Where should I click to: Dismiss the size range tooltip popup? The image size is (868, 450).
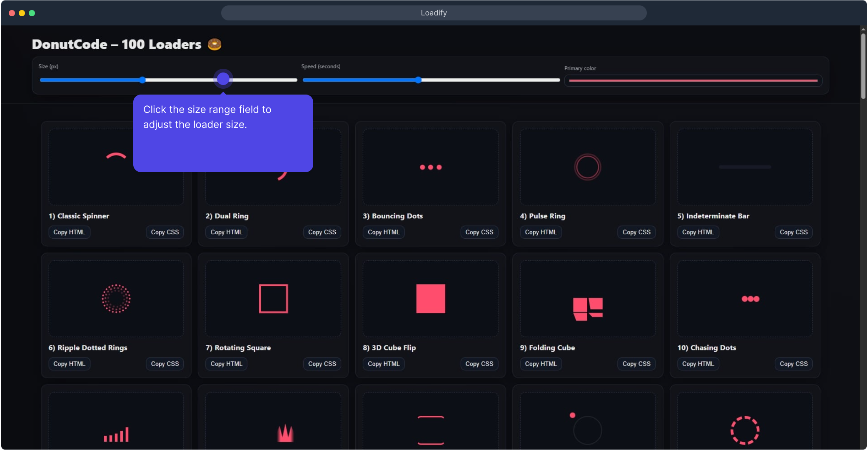click(223, 133)
